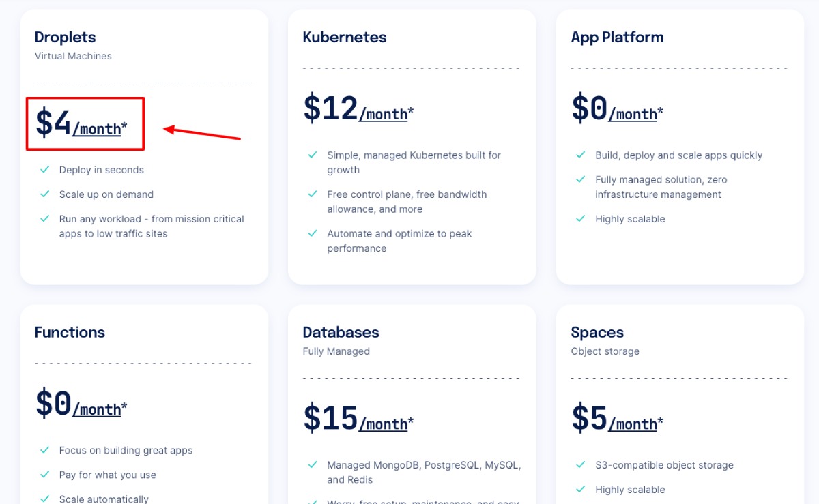Click the checkmark beside "Focus on building great apps"

tap(44, 450)
